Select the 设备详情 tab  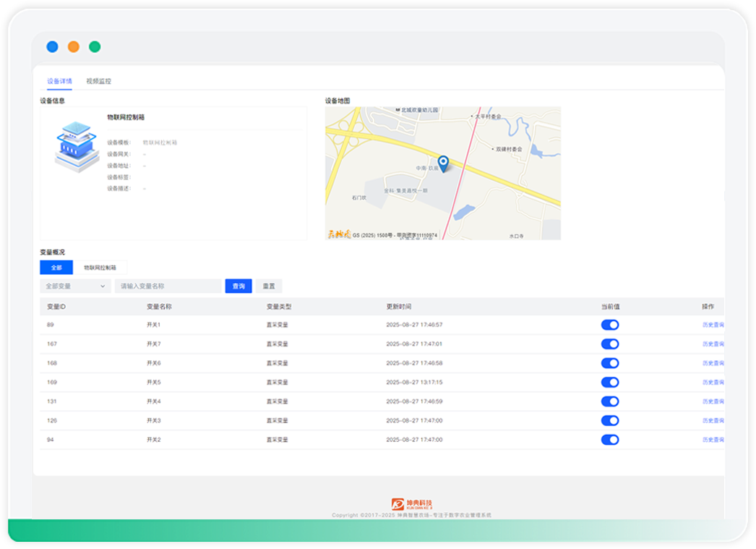click(x=59, y=81)
